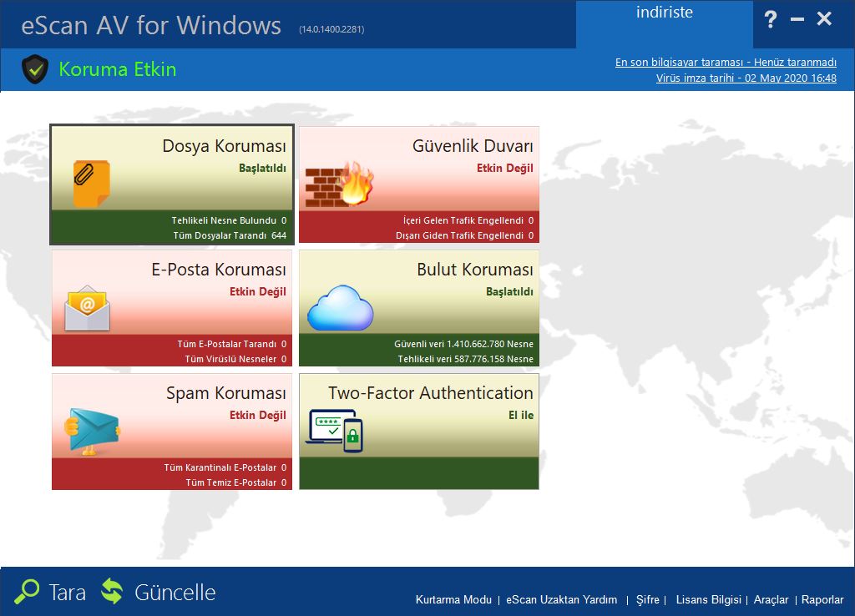Open the Bulut Koruması title
The image size is (855, 616).
pyautogui.click(x=475, y=270)
